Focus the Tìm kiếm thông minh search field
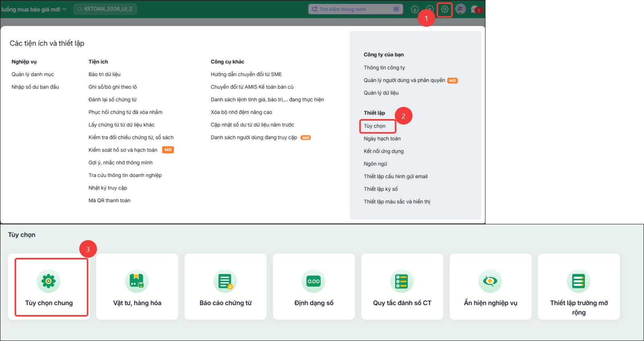The height and width of the screenshot is (341, 644). pos(355,9)
